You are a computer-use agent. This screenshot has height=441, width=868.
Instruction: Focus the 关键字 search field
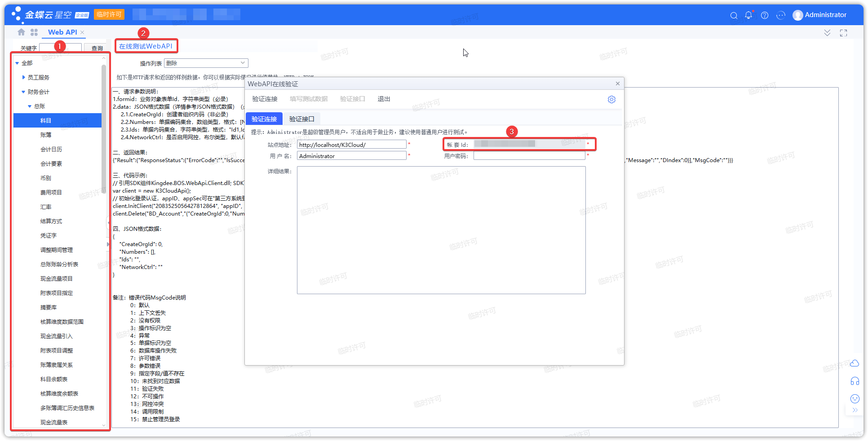[x=61, y=48]
